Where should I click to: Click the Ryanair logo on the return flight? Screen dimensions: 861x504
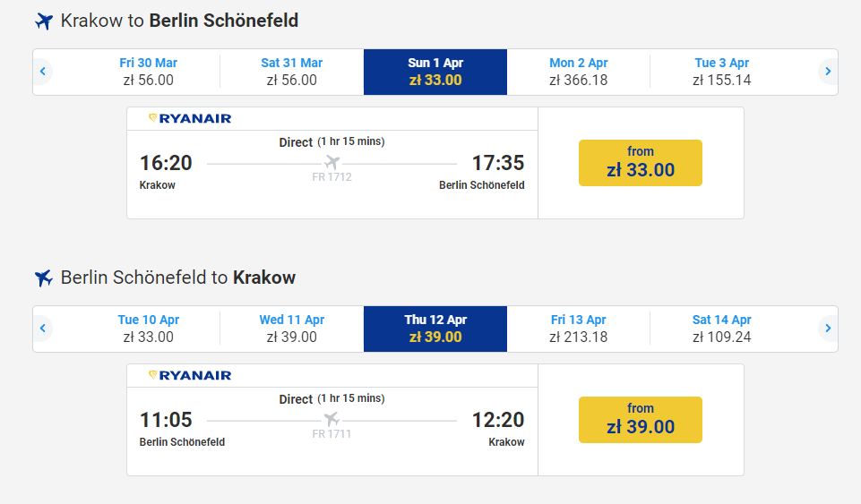[x=190, y=375]
